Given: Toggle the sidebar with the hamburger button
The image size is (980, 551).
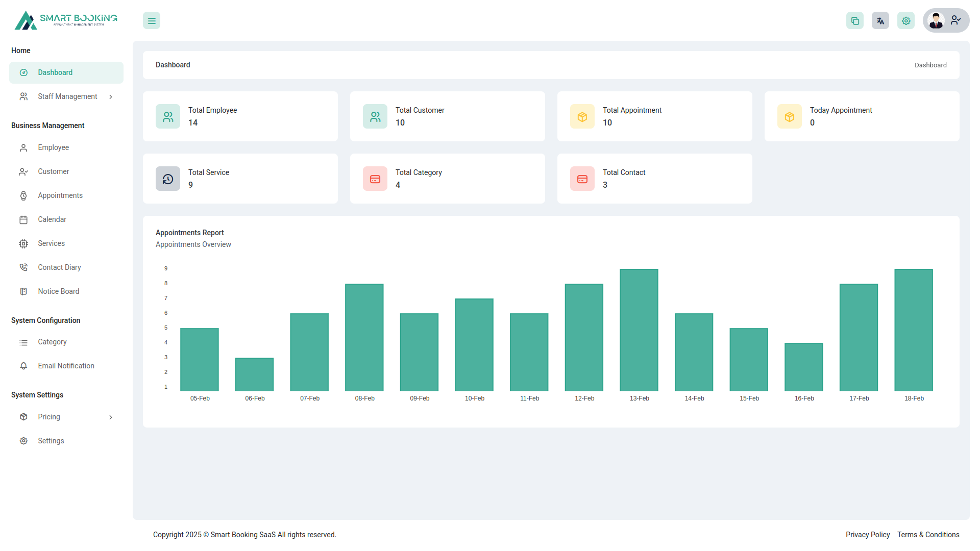Looking at the screenshot, I should tap(151, 20).
